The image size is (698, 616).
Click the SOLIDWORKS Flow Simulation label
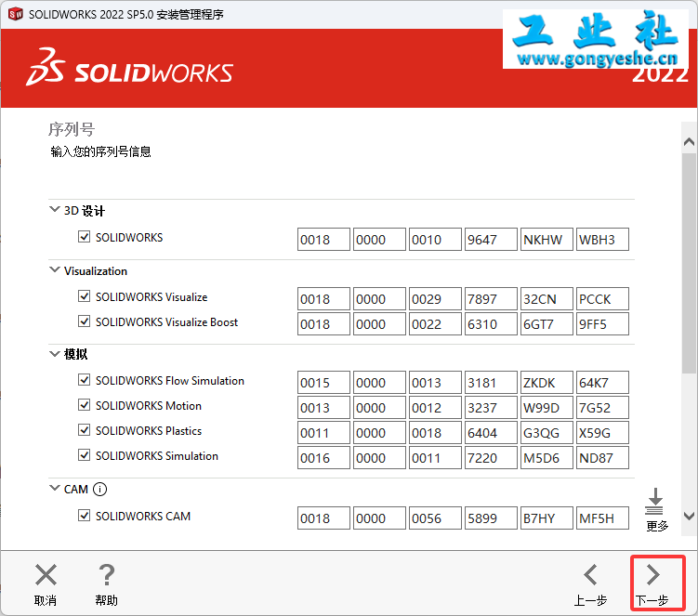[x=170, y=381]
